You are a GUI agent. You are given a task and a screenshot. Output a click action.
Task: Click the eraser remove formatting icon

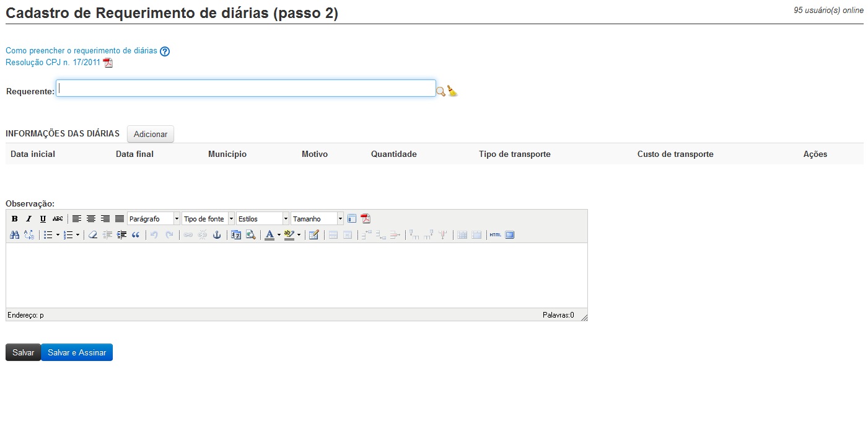click(x=93, y=235)
